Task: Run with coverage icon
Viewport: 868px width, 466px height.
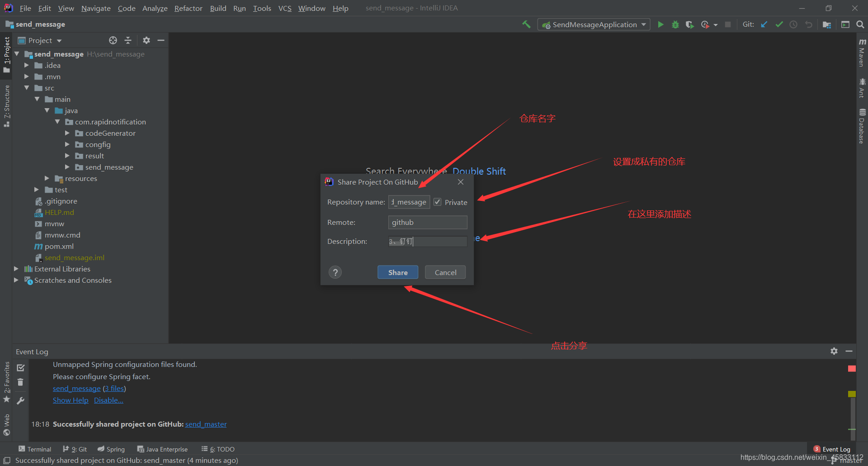Action: pos(689,24)
